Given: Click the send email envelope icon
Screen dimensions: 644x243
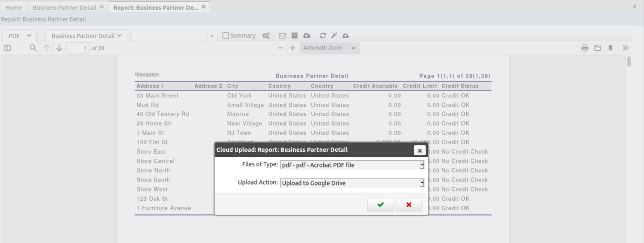Looking at the screenshot, I should click(x=282, y=36).
